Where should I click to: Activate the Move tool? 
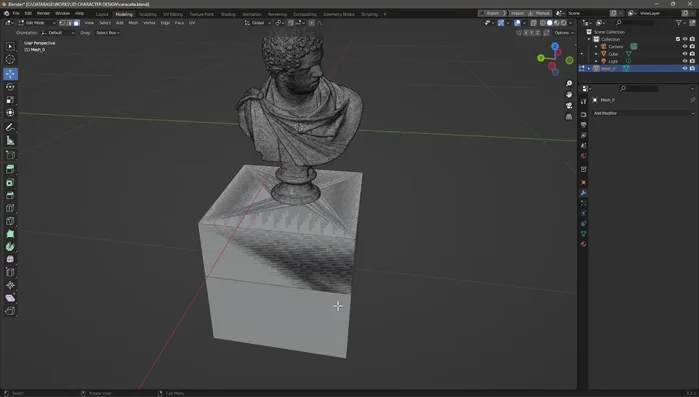[x=10, y=74]
